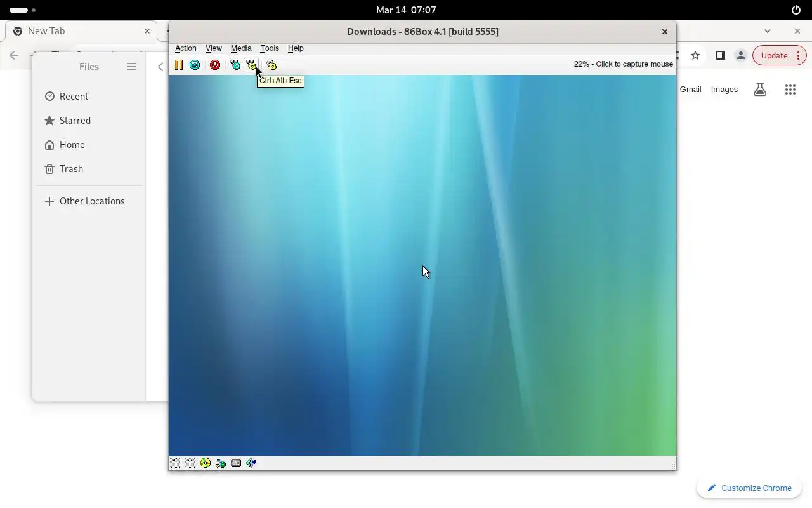Send Ctrl+Alt+Del using the blue key icon
The width and height of the screenshot is (812, 508).
point(235,65)
